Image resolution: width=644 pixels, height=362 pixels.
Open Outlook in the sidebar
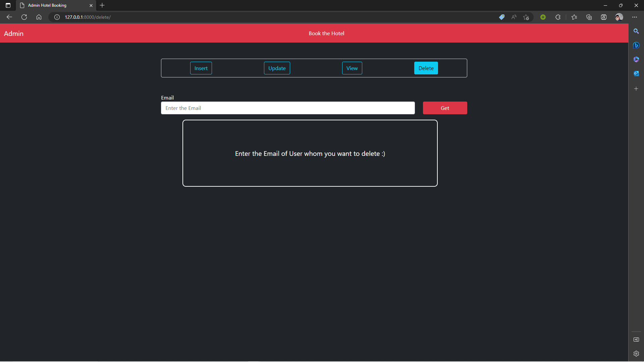pos(636,73)
